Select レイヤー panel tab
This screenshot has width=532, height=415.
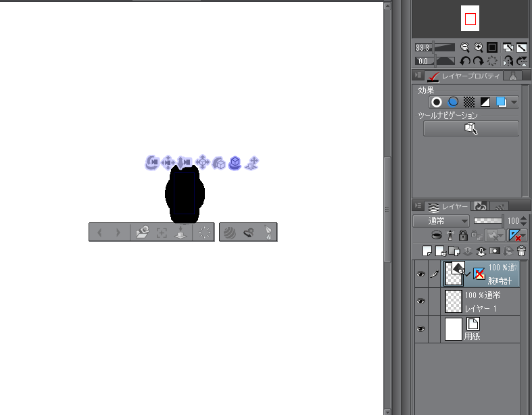click(x=448, y=206)
